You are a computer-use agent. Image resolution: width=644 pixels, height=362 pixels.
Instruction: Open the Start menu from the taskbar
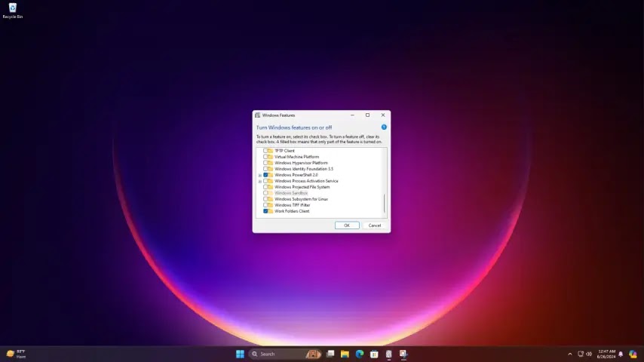pos(240,354)
